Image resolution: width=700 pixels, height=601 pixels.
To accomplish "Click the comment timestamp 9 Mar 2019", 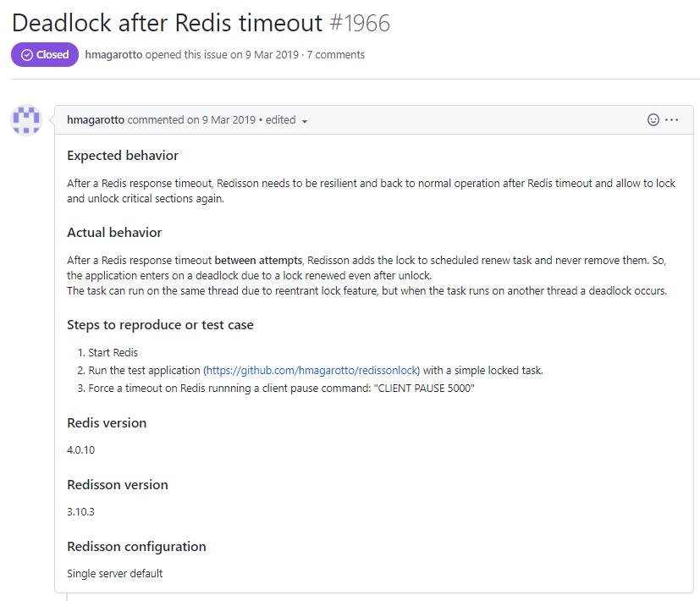I will 229,120.
